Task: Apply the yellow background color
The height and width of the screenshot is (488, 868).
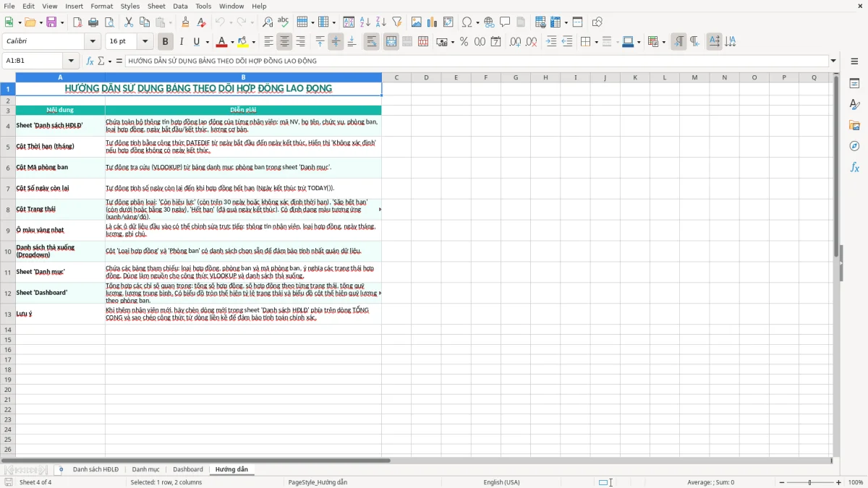Action: (x=244, y=42)
